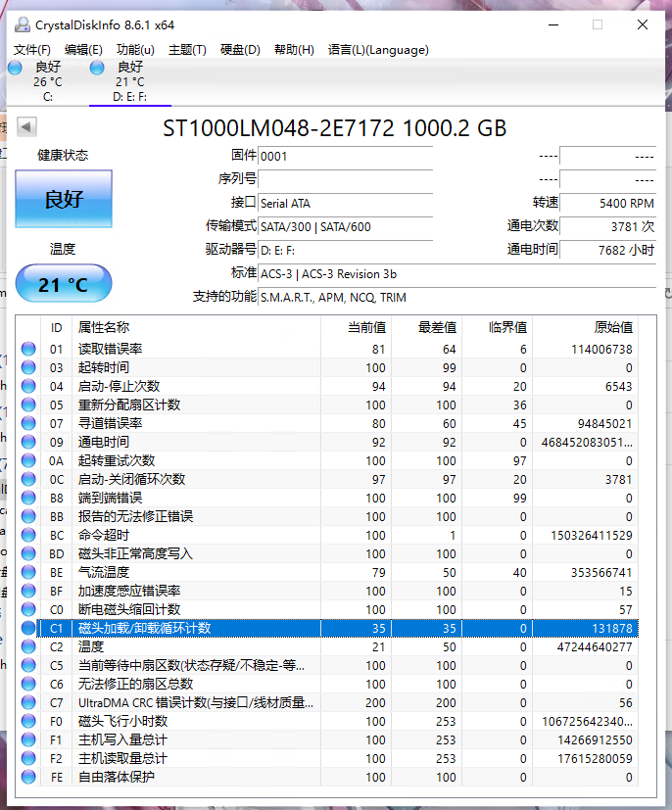Open the 编辑(E) menu
The image size is (672, 810).
click(83, 50)
